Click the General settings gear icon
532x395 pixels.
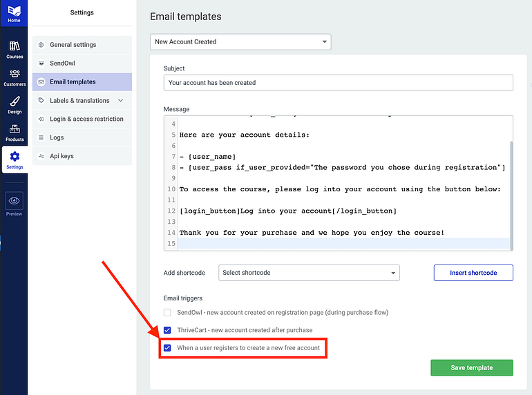pyautogui.click(x=41, y=45)
